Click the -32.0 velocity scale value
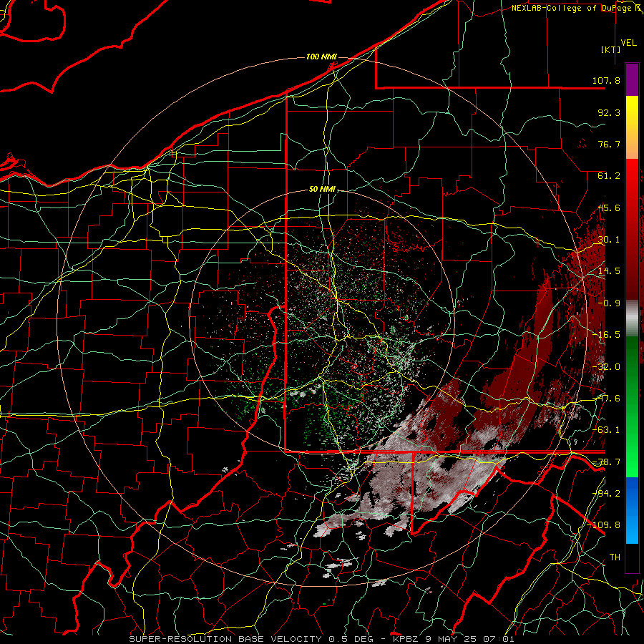Screen dimensions: 644x644 (x=606, y=367)
